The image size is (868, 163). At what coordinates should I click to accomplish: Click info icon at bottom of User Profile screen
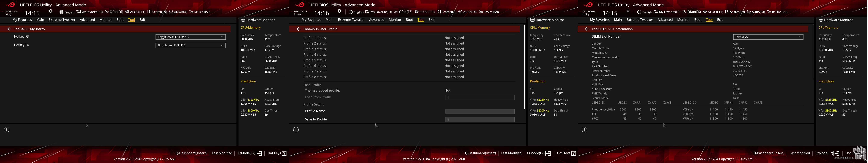click(x=296, y=130)
